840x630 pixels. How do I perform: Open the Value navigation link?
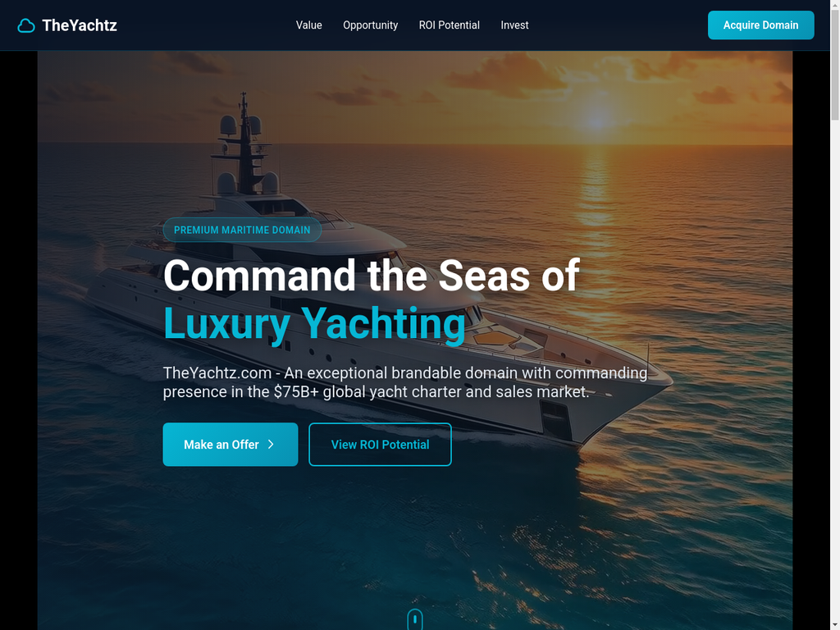[308, 25]
